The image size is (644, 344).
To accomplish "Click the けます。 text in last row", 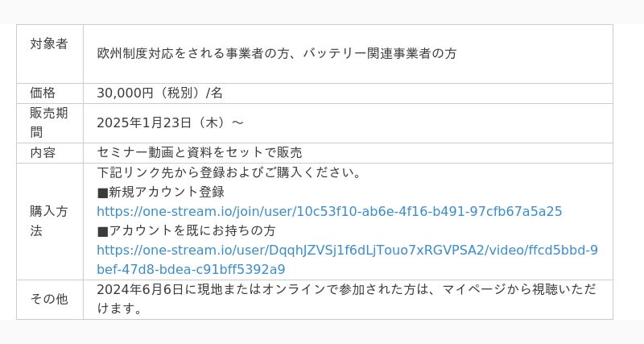I will [119, 309].
